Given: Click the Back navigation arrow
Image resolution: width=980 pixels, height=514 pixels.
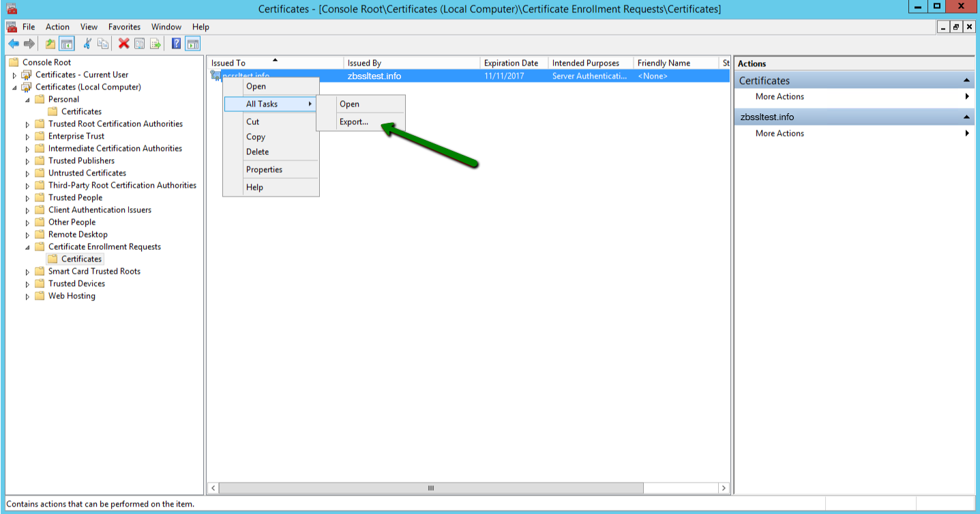Looking at the screenshot, I should point(13,43).
